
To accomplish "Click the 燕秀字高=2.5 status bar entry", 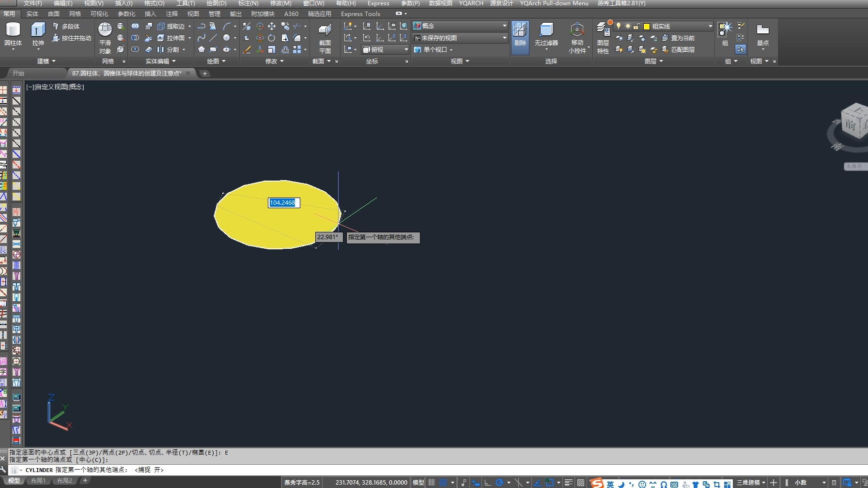I will click(302, 483).
